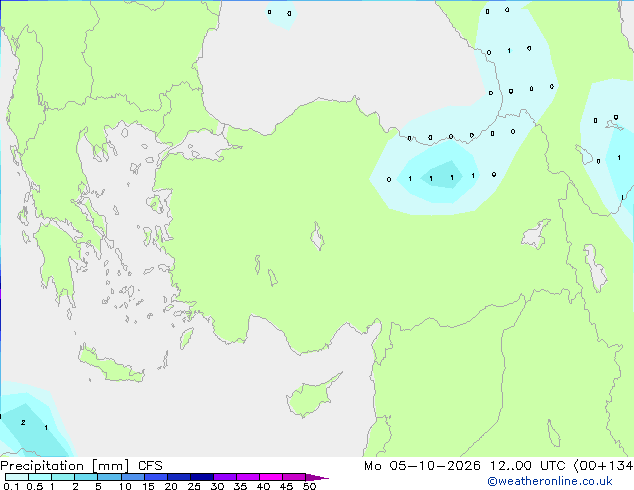Select the legend swatch between 20 and 25
634x490 pixels.
tap(178, 477)
